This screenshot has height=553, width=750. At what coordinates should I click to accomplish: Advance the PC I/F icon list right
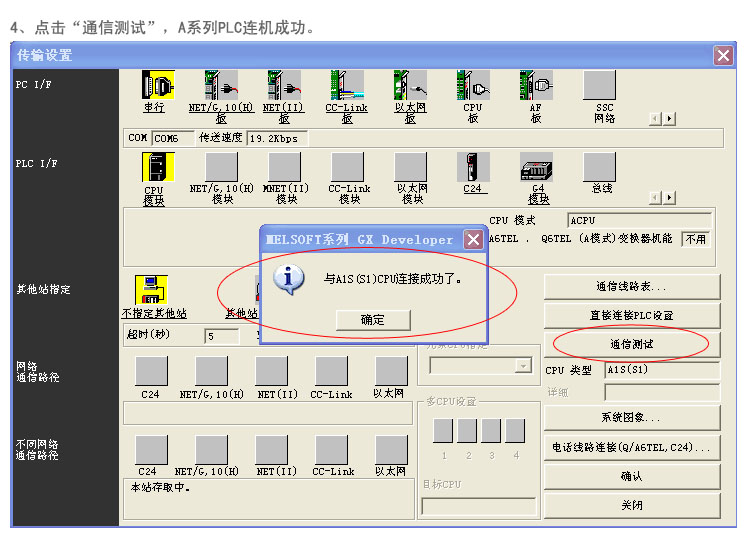(670, 118)
